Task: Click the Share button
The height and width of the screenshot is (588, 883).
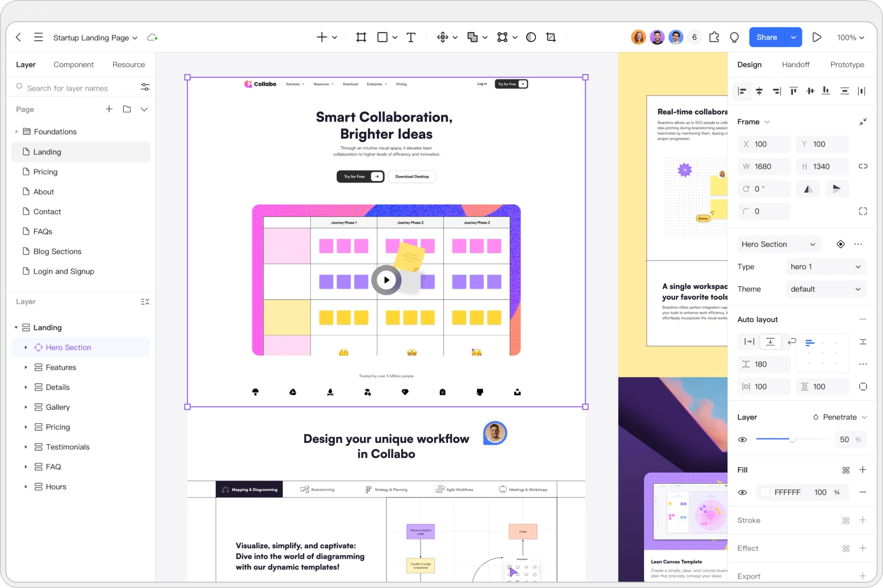Action: (x=767, y=37)
